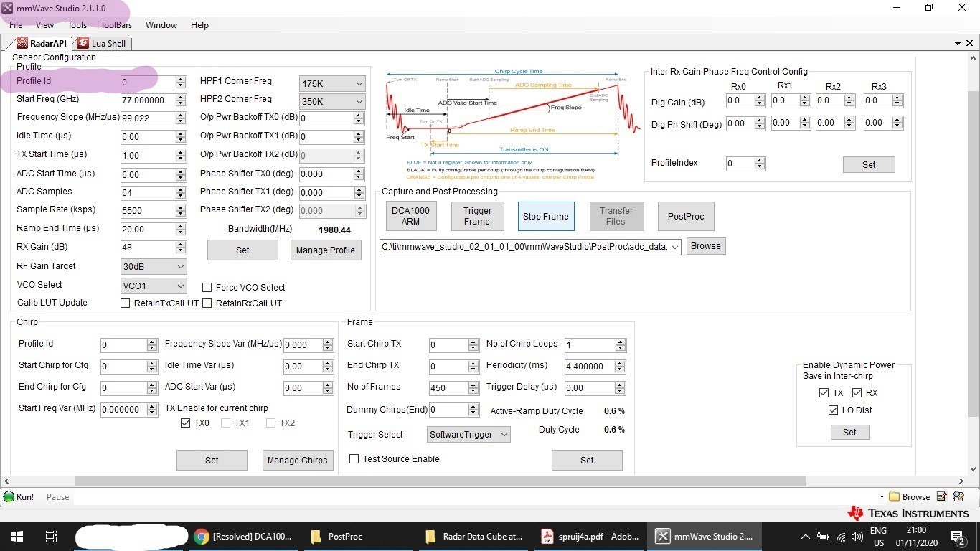Click the horizontal scrollbar thumb

tap(440, 481)
